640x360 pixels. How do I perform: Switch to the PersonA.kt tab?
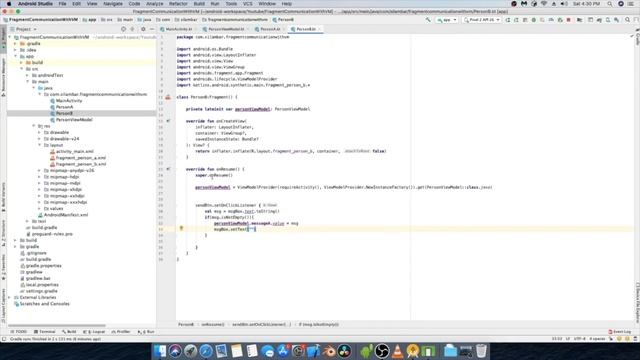(268, 29)
